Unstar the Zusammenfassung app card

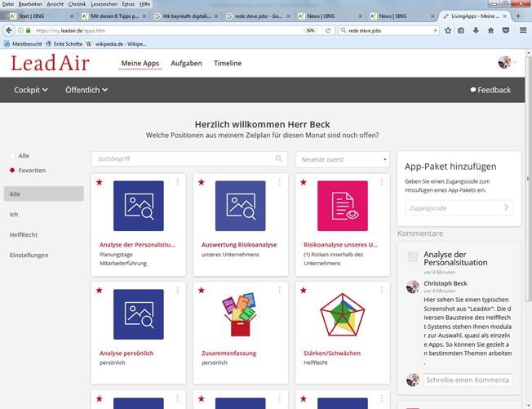202,290
